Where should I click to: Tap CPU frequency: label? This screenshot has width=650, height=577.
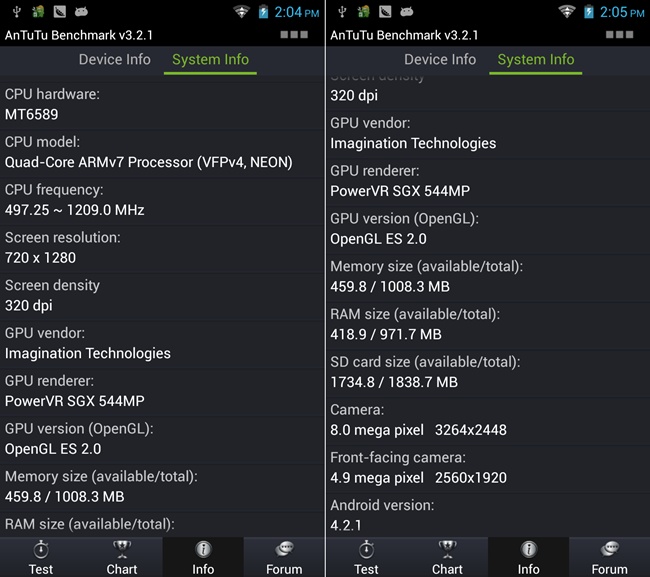pyautogui.click(x=54, y=190)
